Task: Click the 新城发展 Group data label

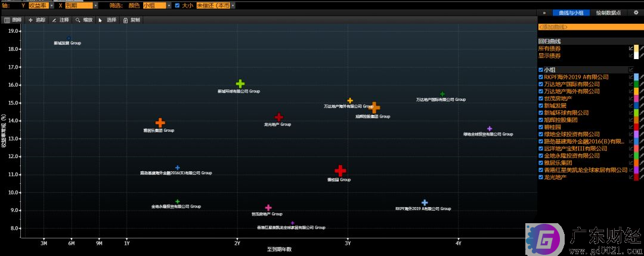Action: 67,43
